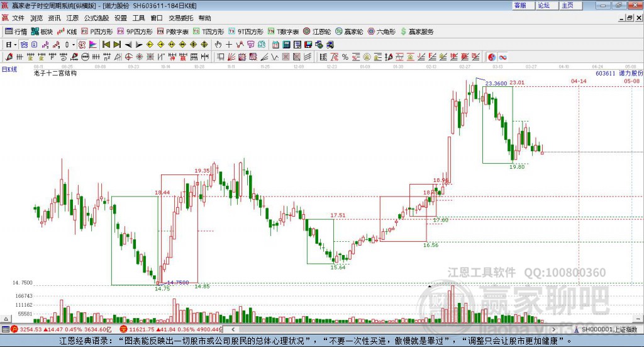This screenshot has height=347, width=644.
Task: Open the 帮助 menu
Action: coord(204,18)
